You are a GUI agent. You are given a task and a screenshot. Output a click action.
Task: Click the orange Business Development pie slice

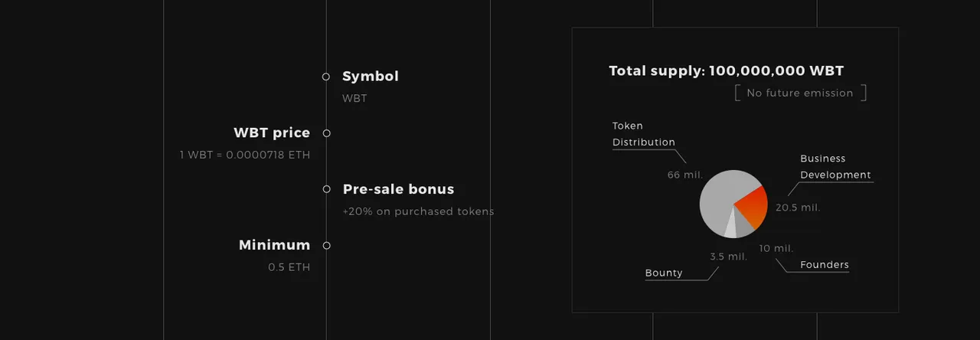tap(753, 207)
